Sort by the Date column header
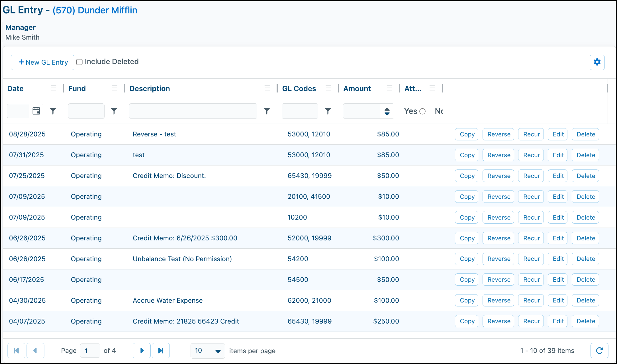The height and width of the screenshot is (364, 617). [16, 89]
